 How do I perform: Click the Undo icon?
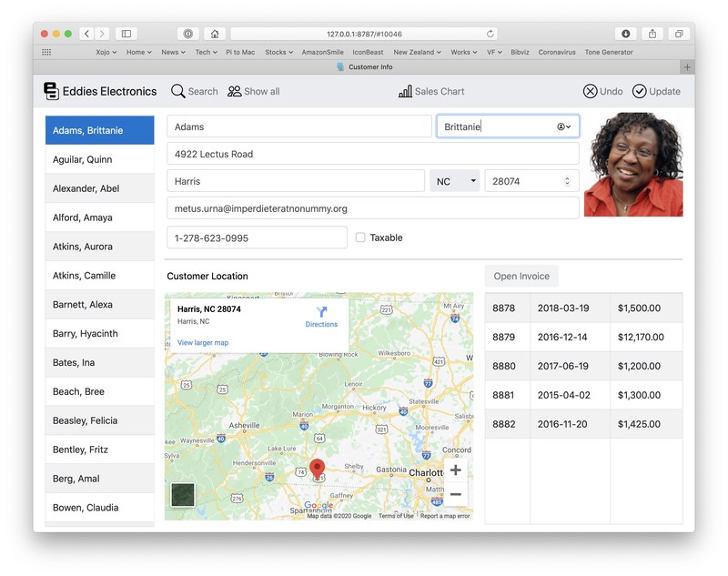[x=591, y=91]
